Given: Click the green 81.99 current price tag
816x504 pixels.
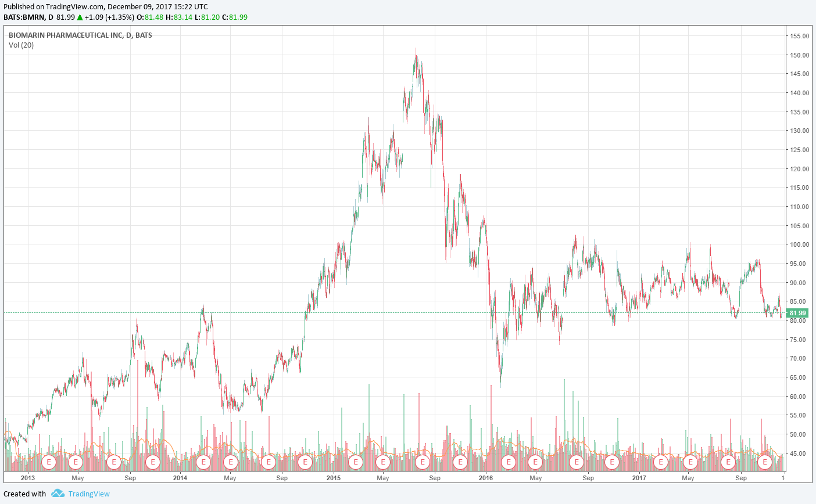Looking at the screenshot, I should click(797, 313).
